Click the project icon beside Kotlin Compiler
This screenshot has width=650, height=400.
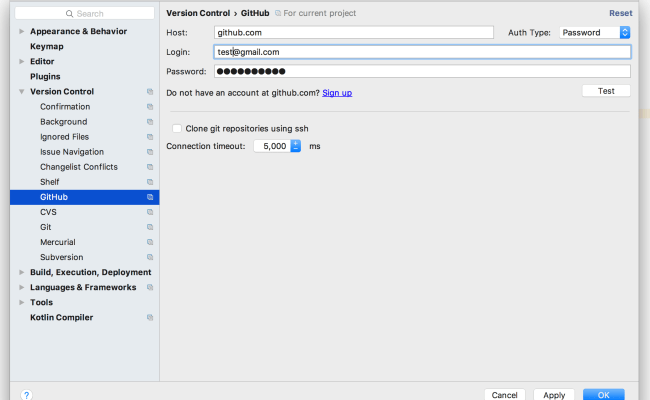[x=150, y=318]
